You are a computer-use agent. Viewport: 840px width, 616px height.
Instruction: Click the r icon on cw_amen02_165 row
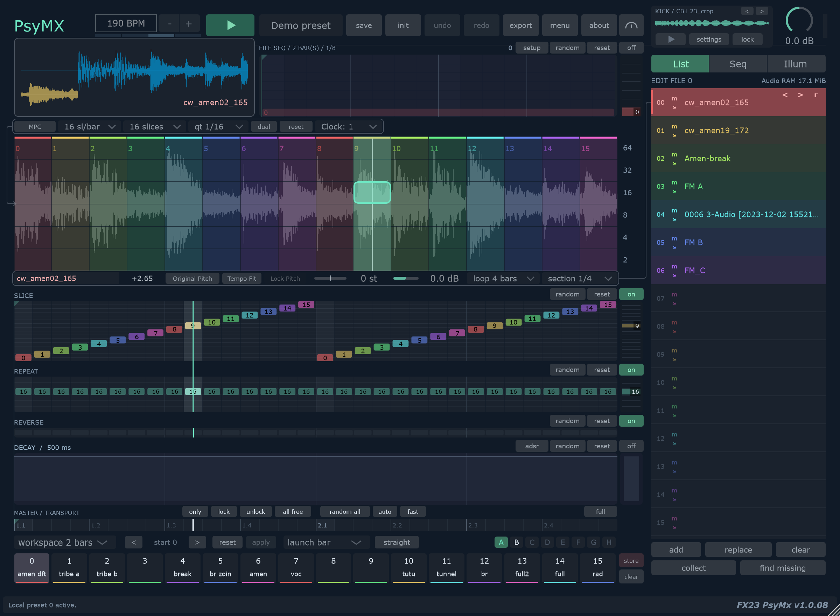(x=816, y=95)
